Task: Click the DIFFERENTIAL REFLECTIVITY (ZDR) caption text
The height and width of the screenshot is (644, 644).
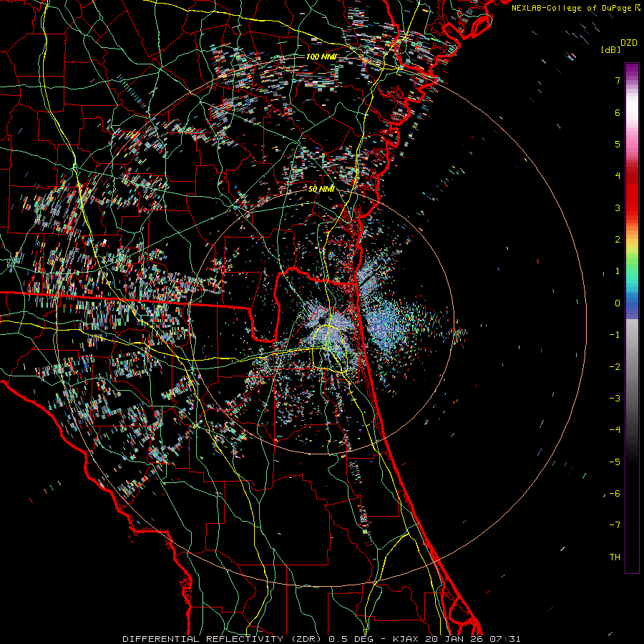Action: click(x=224, y=639)
